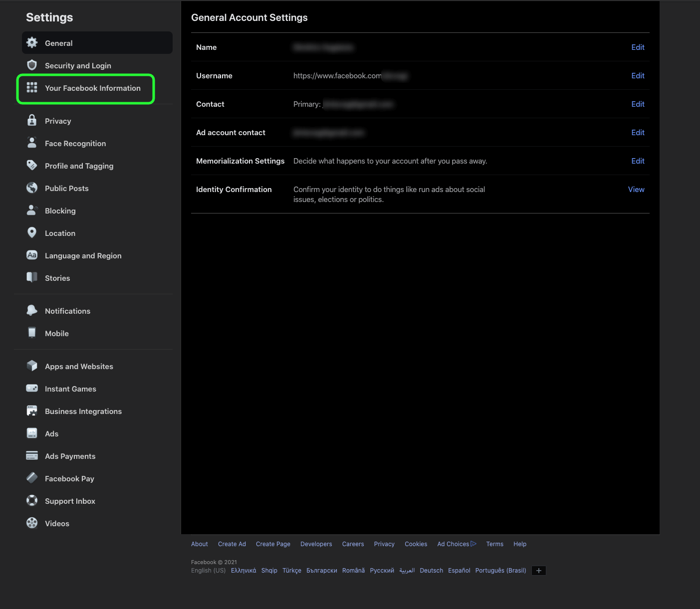Open the General settings menu item
Image resolution: width=700 pixels, height=609 pixels.
point(97,43)
